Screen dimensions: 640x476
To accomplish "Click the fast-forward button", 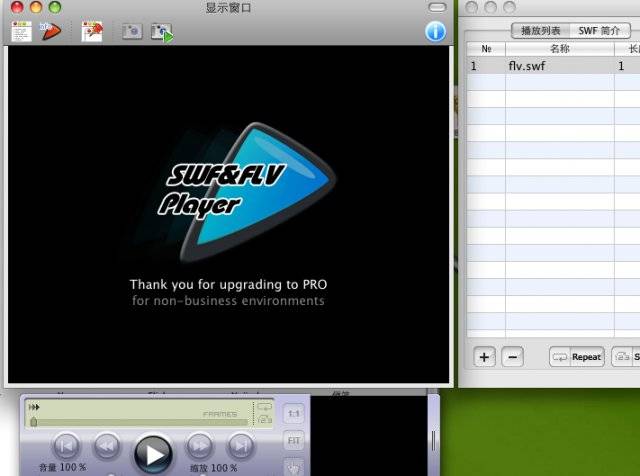I will (x=199, y=446).
